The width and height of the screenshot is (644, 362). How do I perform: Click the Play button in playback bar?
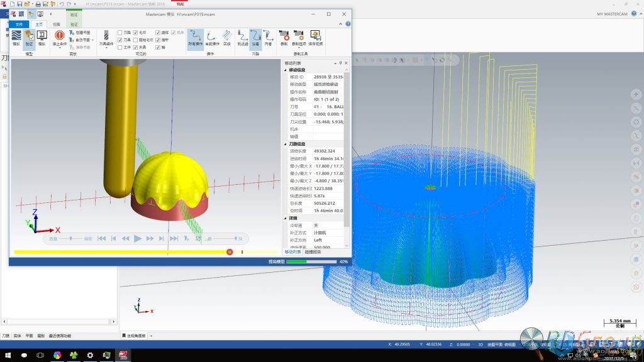(138, 238)
